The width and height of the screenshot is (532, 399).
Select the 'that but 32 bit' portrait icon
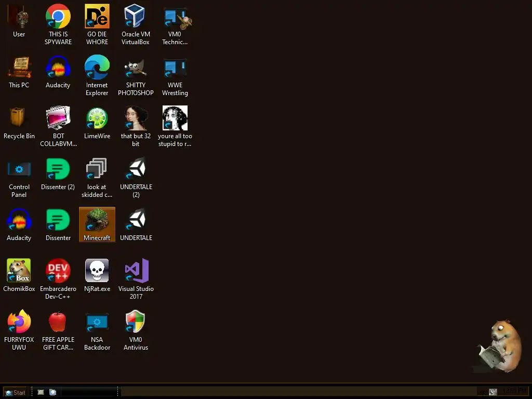[x=136, y=118]
